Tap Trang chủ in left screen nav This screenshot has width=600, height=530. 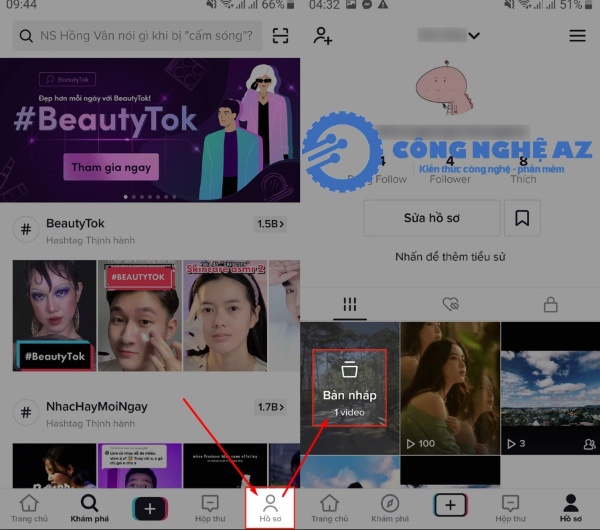click(29, 509)
